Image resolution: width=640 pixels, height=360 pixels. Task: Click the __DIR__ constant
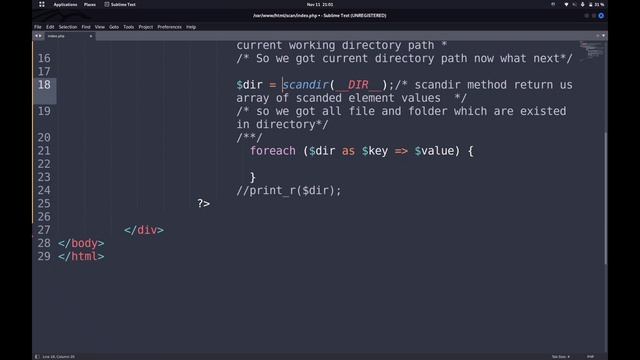(x=358, y=85)
